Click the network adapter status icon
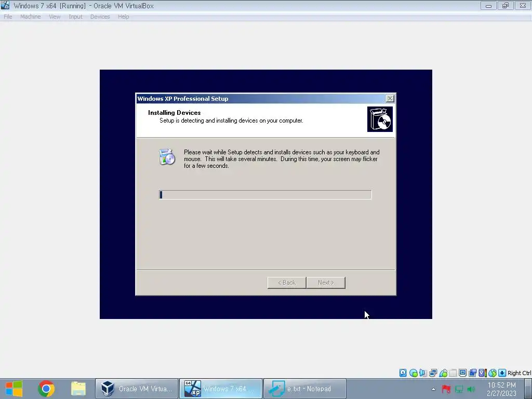532x399 pixels. point(433,373)
